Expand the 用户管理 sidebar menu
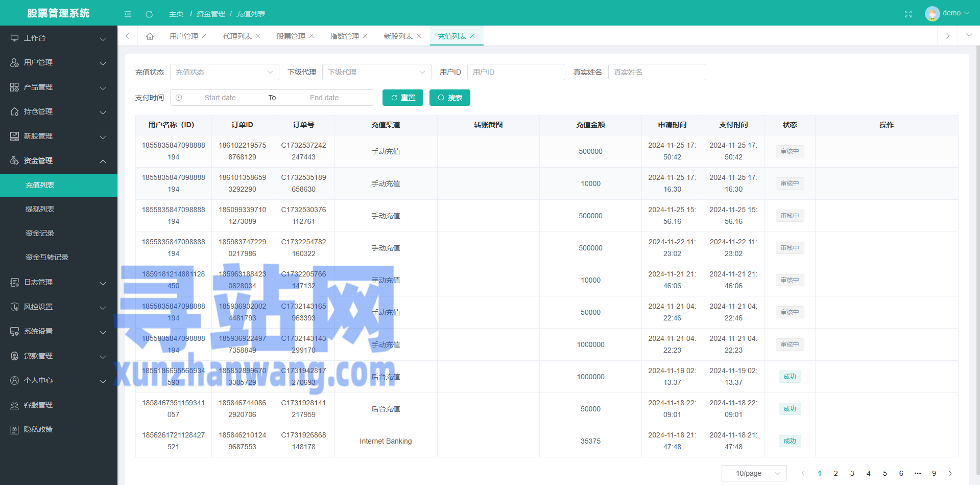The image size is (980, 485). click(x=58, y=62)
